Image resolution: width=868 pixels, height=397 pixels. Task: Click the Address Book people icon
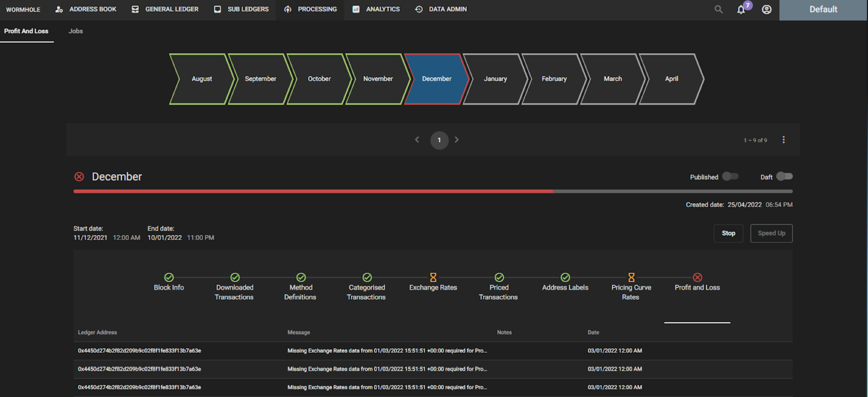click(x=59, y=9)
